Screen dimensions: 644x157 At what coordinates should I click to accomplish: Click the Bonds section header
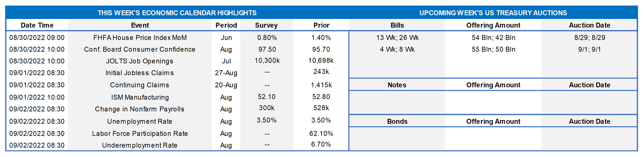(397, 122)
